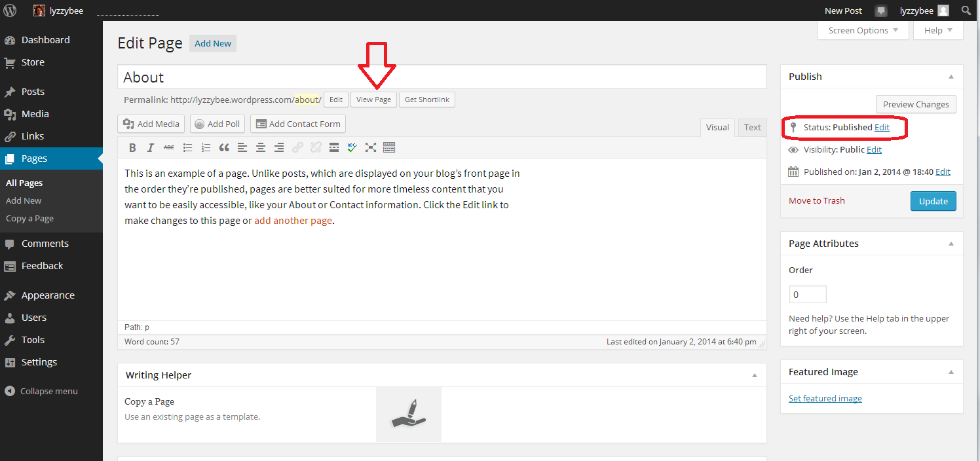Run the proofread spell check tool
Screen dimensions: 980x461
[352, 147]
